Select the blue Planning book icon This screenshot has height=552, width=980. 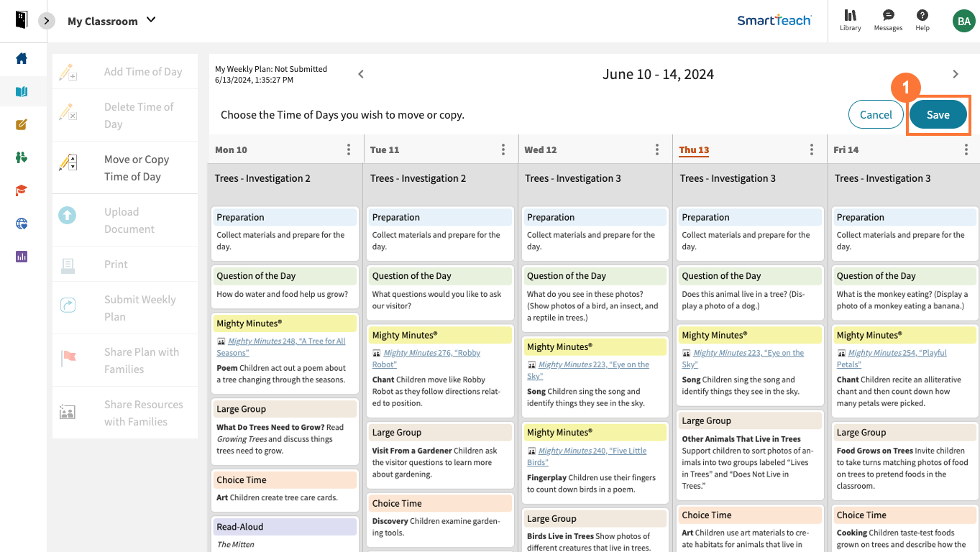(22, 91)
